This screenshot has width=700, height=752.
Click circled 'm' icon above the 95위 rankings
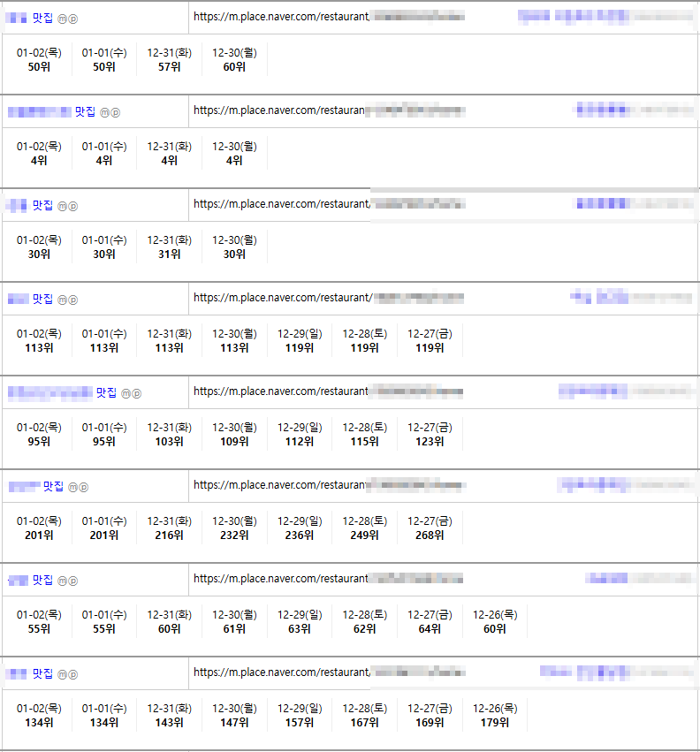pyautogui.click(x=126, y=393)
